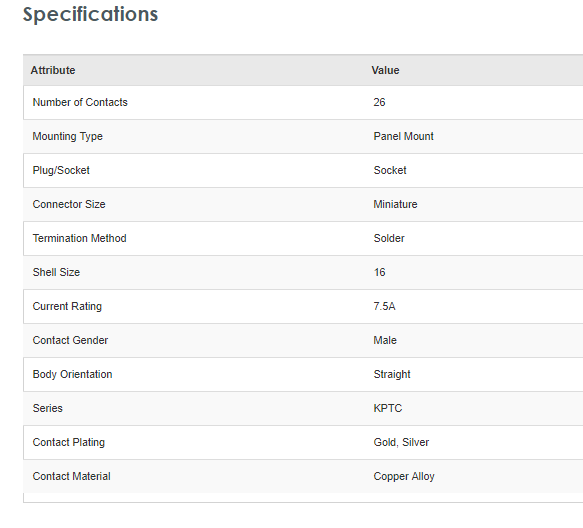
Task: Click the Copper Alloy material value
Action: (404, 476)
